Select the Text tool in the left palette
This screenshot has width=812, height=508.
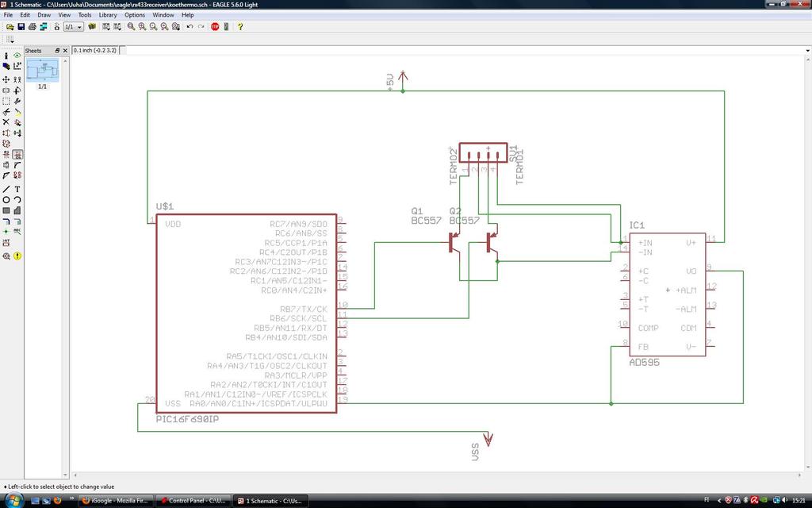point(17,189)
